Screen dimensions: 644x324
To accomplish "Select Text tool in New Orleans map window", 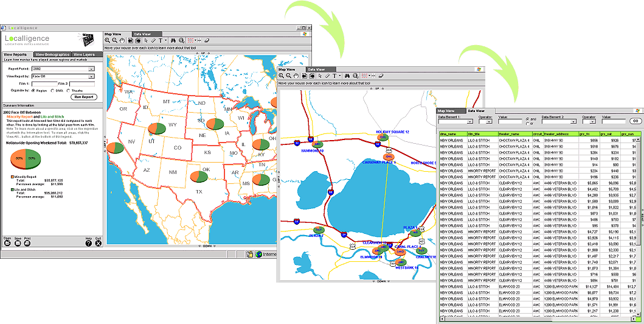I will click(334, 76).
